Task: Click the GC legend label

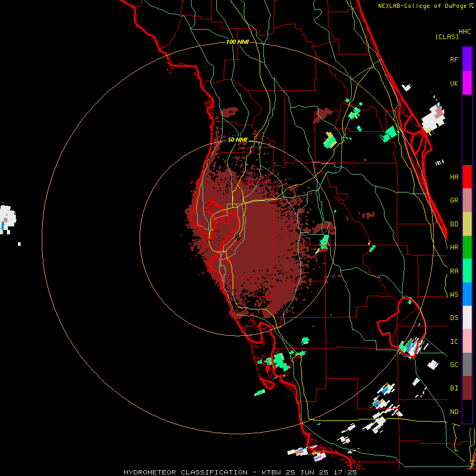Action: click(x=454, y=364)
